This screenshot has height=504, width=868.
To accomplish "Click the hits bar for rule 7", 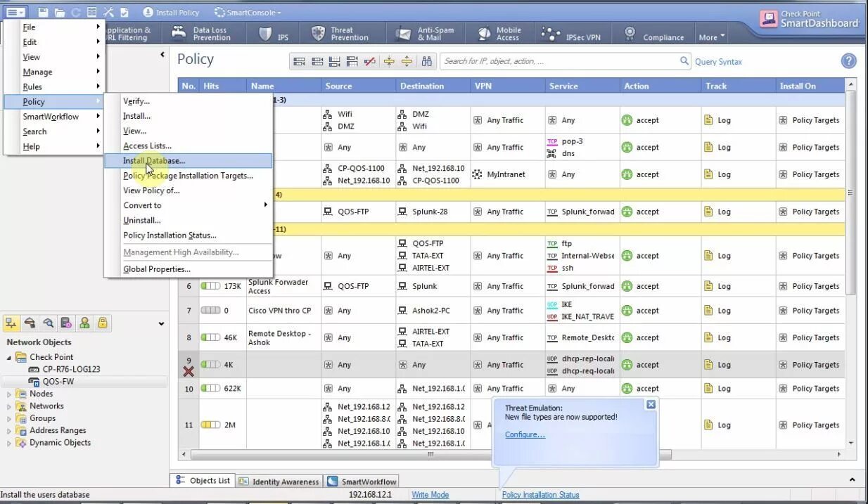I will click(x=210, y=310).
